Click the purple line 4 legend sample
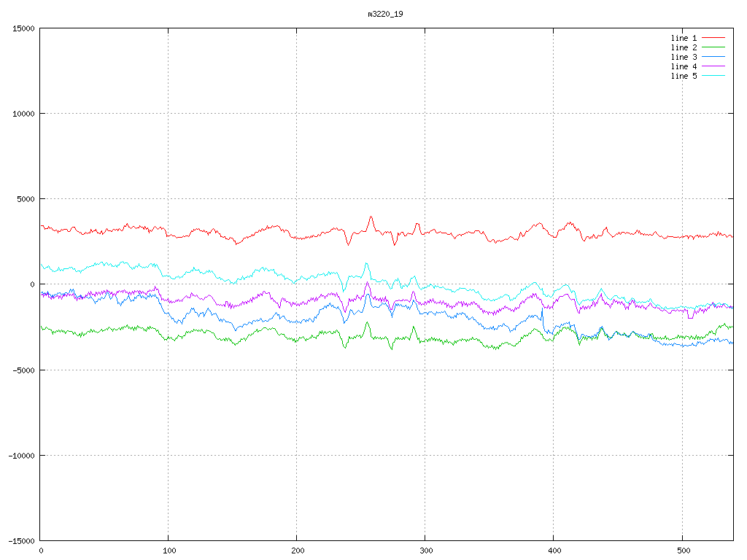Image resolution: width=747 pixels, height=560 pixels. point(713,66)
